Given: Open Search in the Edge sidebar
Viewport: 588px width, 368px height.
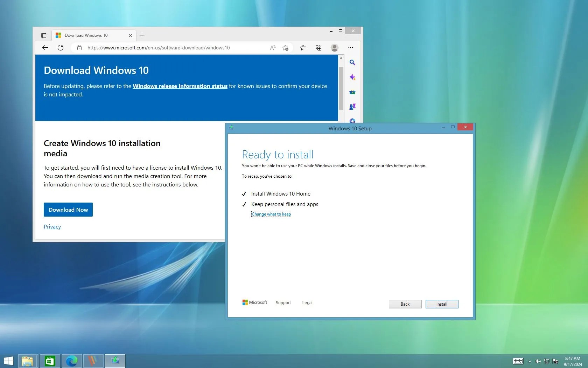Looking at the screenshot, I should (352, 62).
